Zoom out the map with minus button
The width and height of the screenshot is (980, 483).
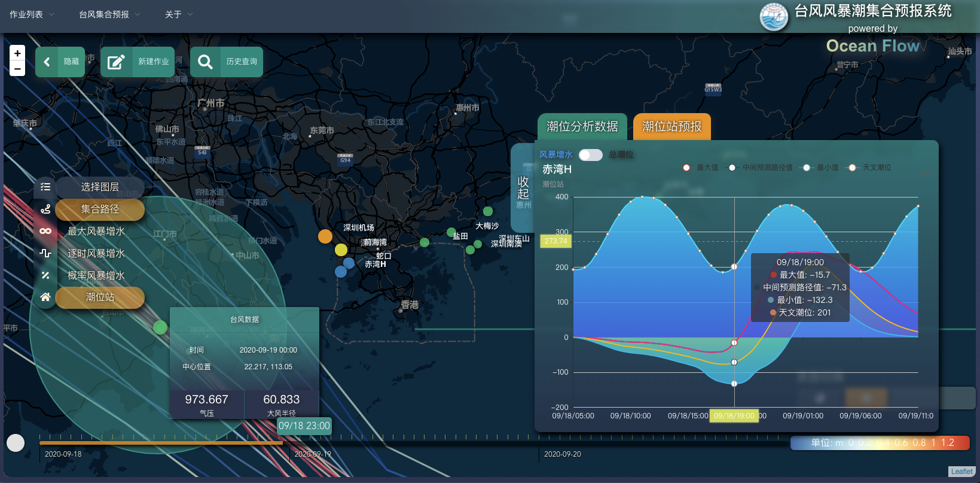[17, 69]
